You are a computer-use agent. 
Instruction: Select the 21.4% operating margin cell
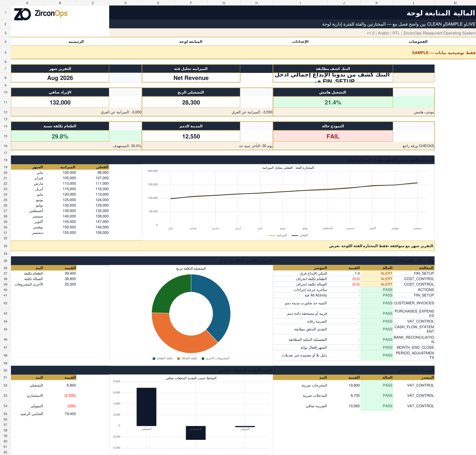333,103
